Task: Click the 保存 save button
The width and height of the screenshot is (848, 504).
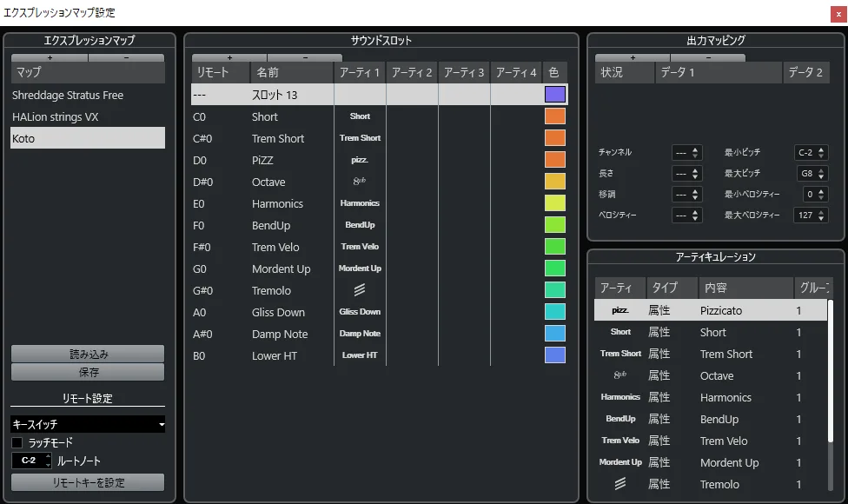Action: click(x=88, y=372)
